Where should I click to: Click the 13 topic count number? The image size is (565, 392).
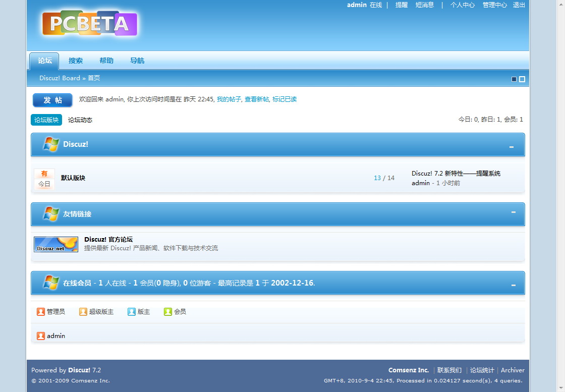(x=377, y=178)
